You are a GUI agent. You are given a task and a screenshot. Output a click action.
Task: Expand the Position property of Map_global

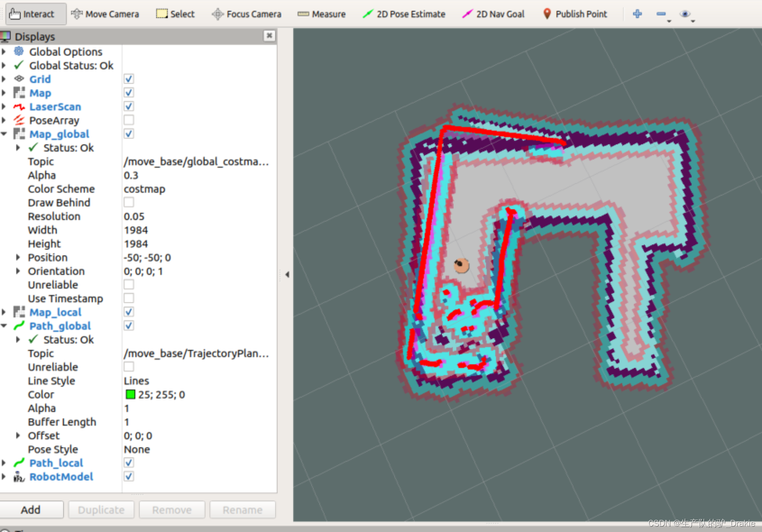(18, 257)
